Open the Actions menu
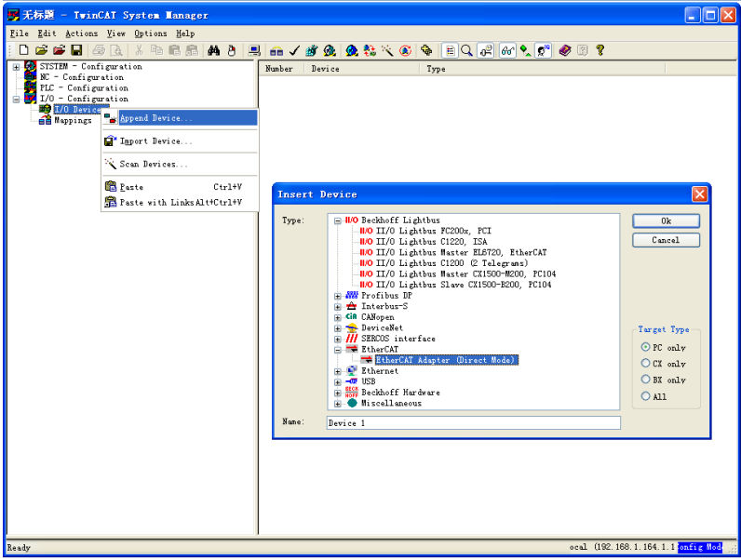Screen dimensions: 741x560 coord(81,33)
